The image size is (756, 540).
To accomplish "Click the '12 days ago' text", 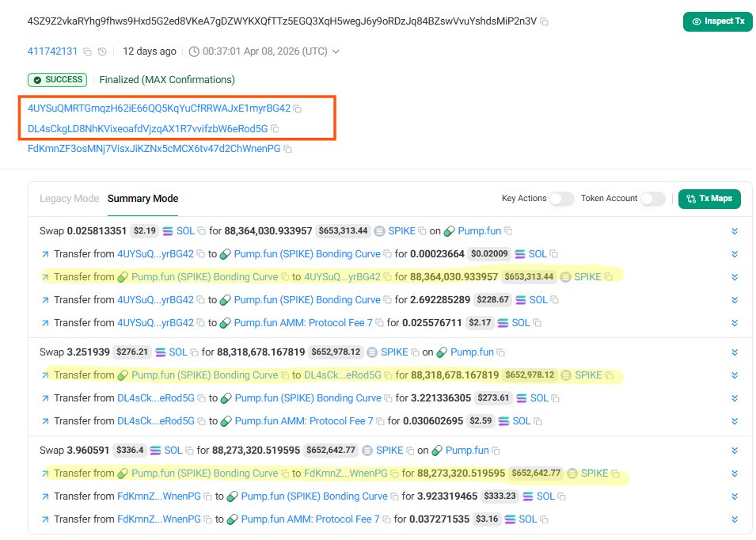I will (150, 51).
